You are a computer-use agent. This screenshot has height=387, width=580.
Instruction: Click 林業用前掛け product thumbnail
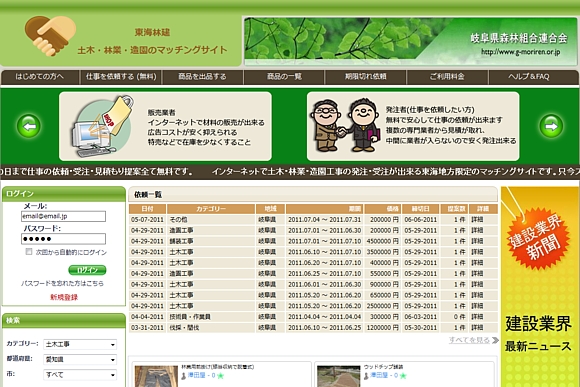click(x=156, y=376)
